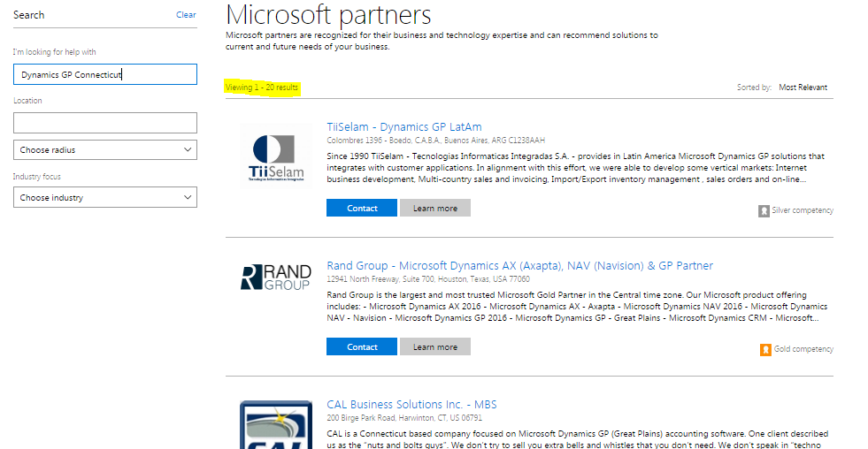The width and height of the screenshot is (868, 449).
Task: Open the CAL Business Solutions Inc. - MBS link
Action: click(411, 404)
